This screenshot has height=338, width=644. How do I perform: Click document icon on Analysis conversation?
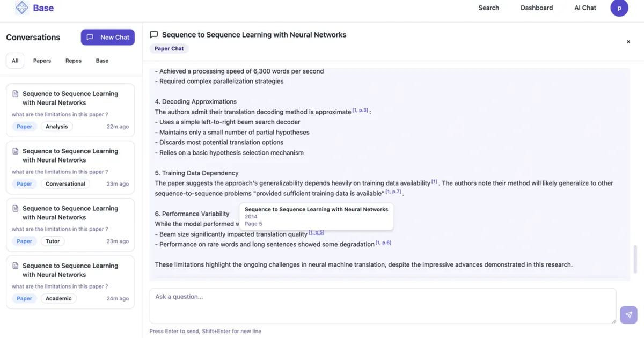pos(16,94)
